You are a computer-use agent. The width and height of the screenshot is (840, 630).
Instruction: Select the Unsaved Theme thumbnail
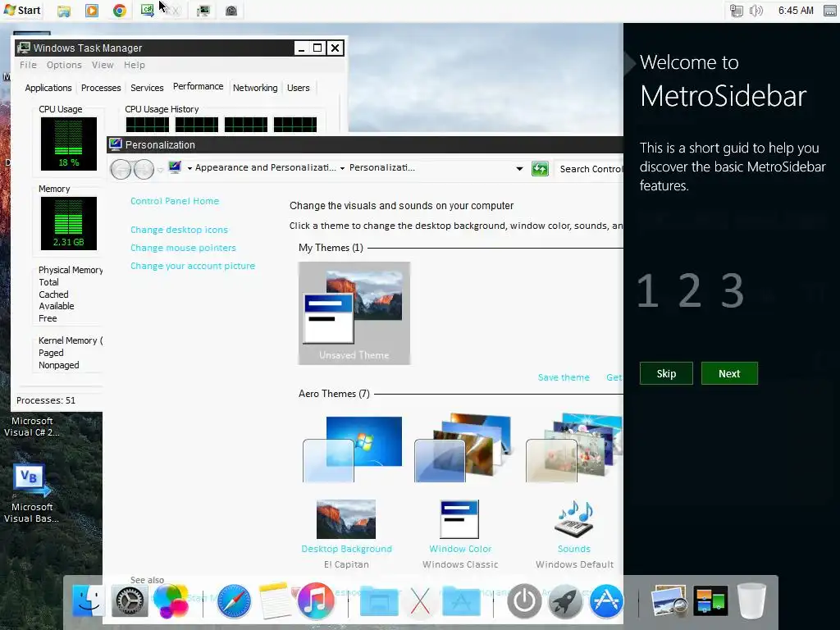point(354,313)
